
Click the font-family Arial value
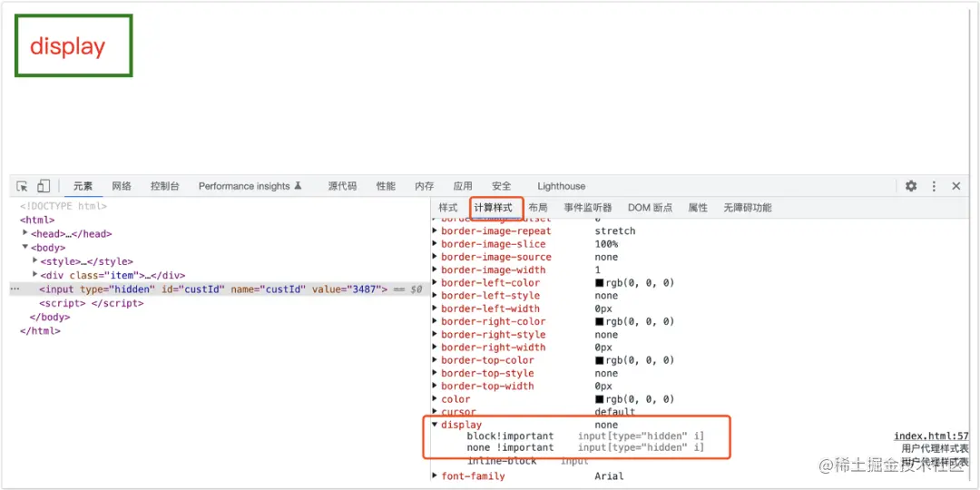610,476
